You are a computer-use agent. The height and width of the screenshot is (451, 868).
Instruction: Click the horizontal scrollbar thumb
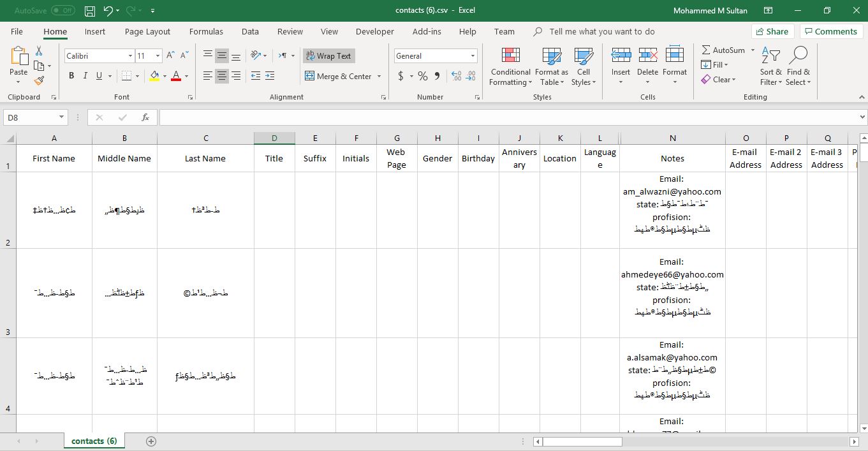pyautogui.click(x=582, y=441)
